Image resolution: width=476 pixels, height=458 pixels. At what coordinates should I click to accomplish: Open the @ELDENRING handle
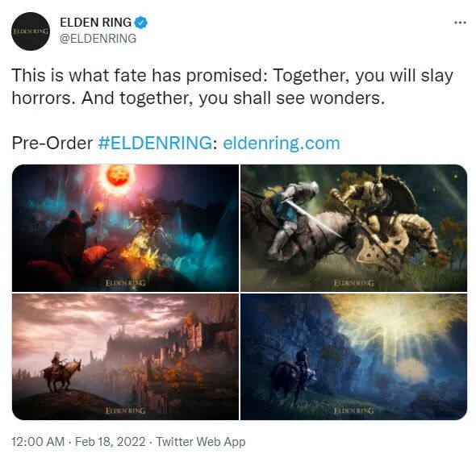[x=98, y=39]
